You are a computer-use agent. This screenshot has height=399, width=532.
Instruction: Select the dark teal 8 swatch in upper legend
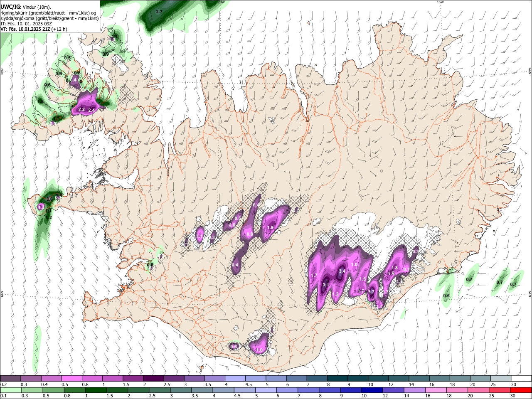click(337, 379)
